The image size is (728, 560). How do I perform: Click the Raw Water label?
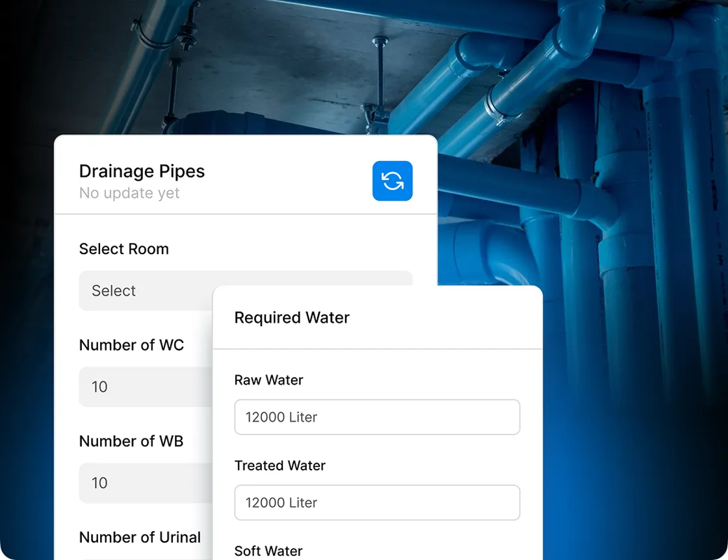click(x=268, y=380)
